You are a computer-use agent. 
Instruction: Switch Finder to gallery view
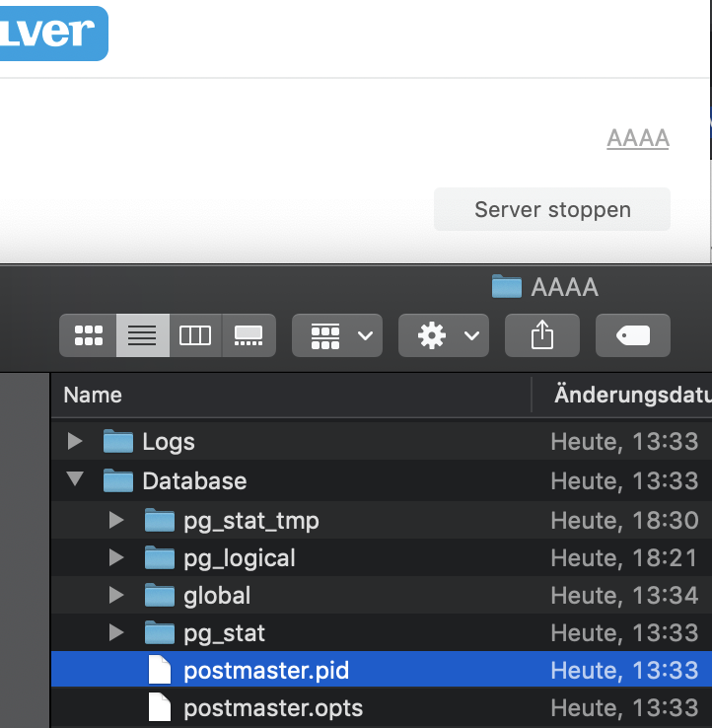pyautogui.click(x=249, y=335)
